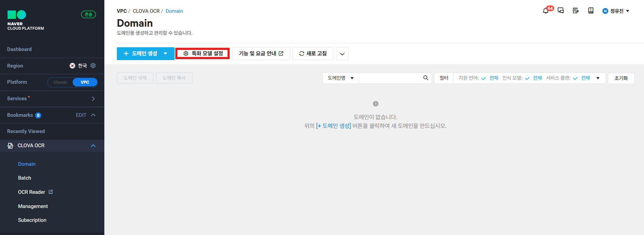Expand the extra actions chevron dropdown
This screenshot has height=235, width=644.
[x=342, y=54]
